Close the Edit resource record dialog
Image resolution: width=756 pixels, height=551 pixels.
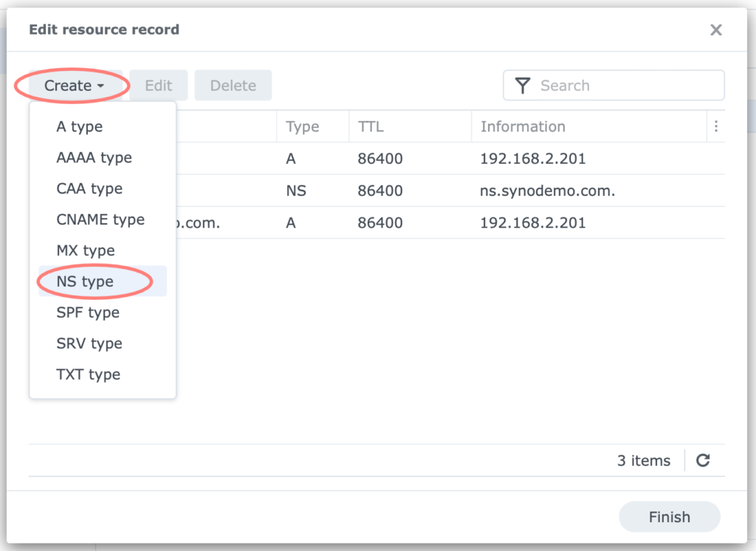click(715, 30)
